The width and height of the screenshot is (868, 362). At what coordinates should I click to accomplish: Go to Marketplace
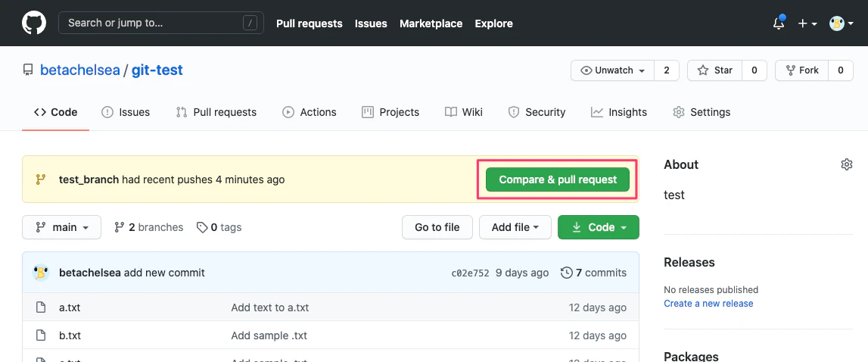(431, 23)
